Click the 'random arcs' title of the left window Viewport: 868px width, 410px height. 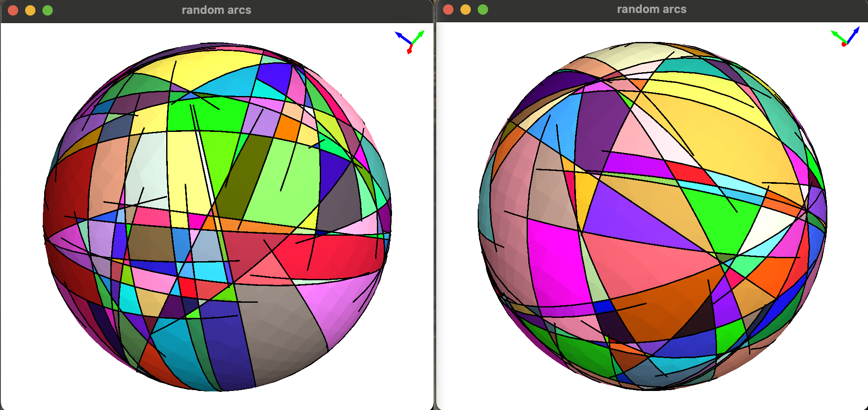(215, 9)
